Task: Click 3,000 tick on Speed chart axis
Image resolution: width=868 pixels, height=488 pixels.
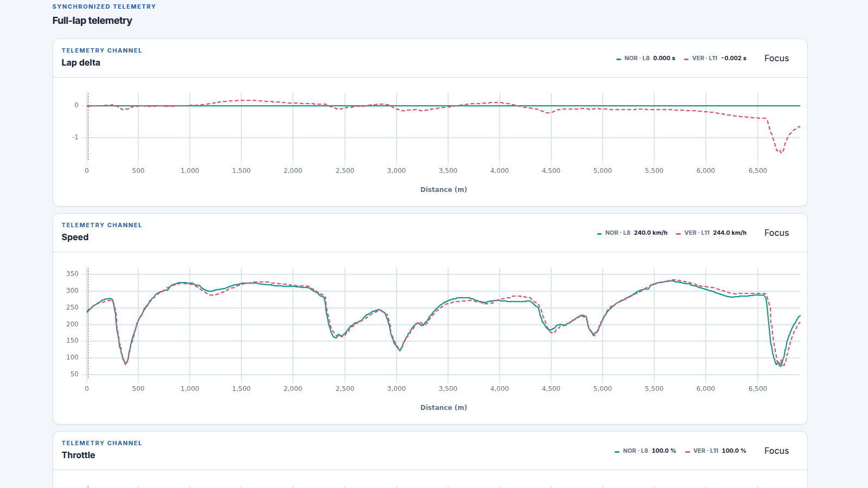Action: 397,388
